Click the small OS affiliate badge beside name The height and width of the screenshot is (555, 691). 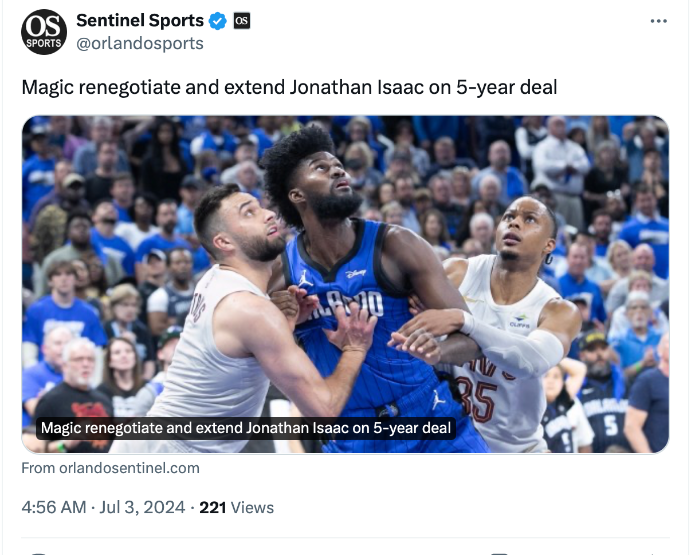(x=242, y=21)
